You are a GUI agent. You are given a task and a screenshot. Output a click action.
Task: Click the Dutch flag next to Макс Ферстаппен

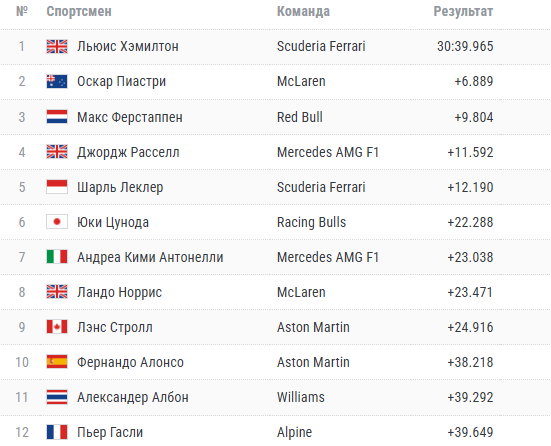(57, 117)
